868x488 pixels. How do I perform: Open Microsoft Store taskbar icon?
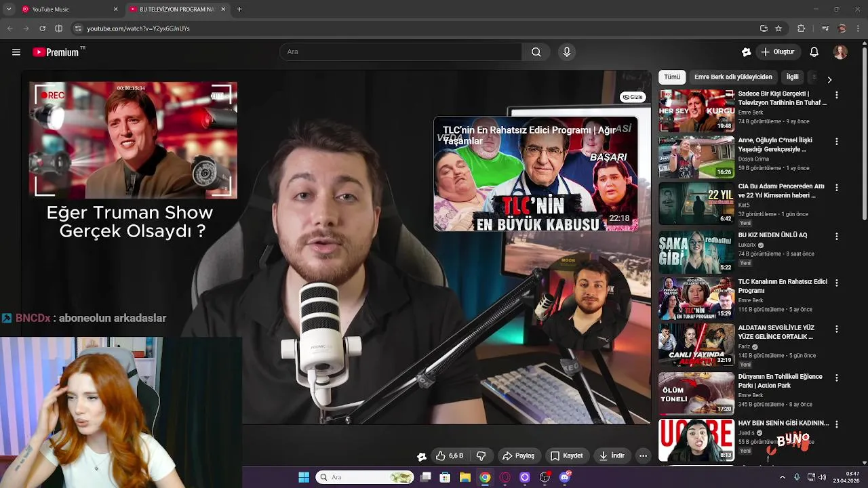(x=445, y=477)
